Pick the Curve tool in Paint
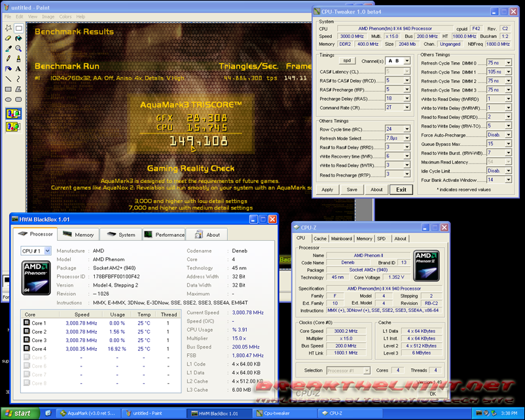This screenshot has width=525, height=420. tap(19, 79)
